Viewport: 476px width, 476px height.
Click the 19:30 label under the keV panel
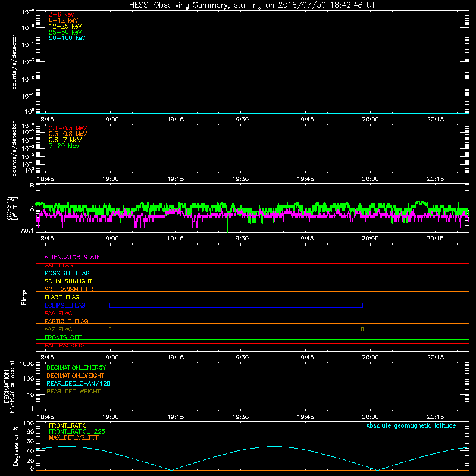[x=240, y=120]
